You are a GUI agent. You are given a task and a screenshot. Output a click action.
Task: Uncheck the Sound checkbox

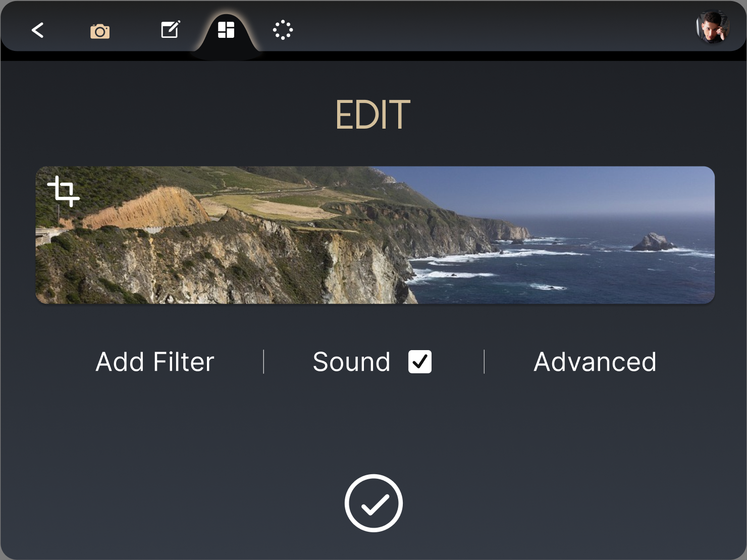click(x=420, y=362)
